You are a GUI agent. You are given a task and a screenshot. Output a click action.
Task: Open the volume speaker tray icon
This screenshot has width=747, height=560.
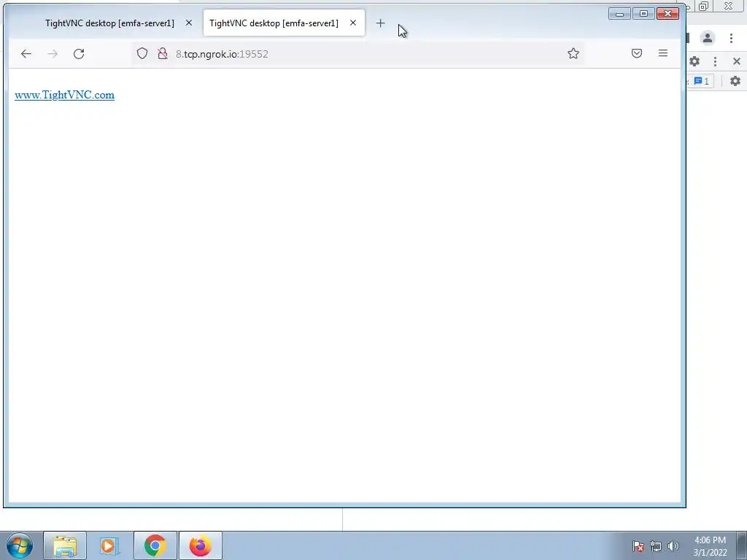pos(673,546)
